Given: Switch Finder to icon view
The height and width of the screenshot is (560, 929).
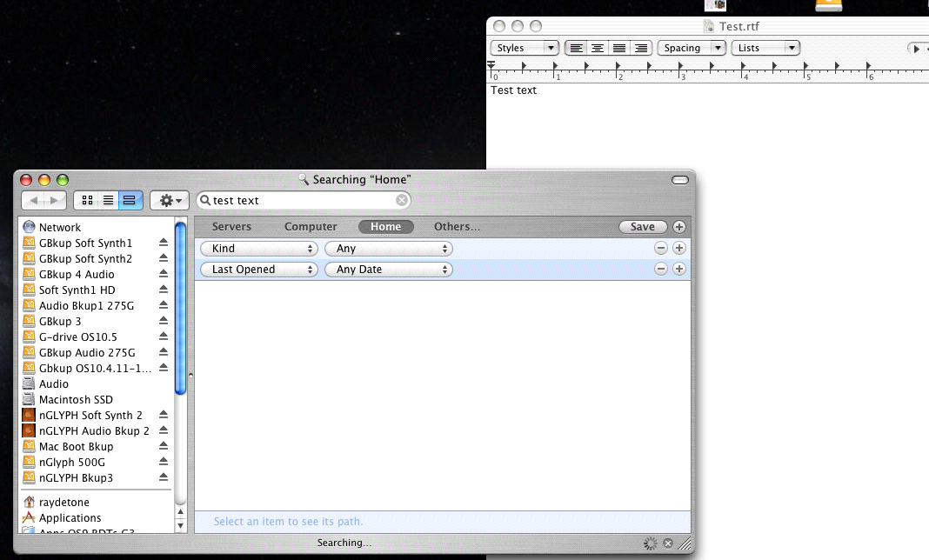Looking at the screenshot, I should click(86, 200).
